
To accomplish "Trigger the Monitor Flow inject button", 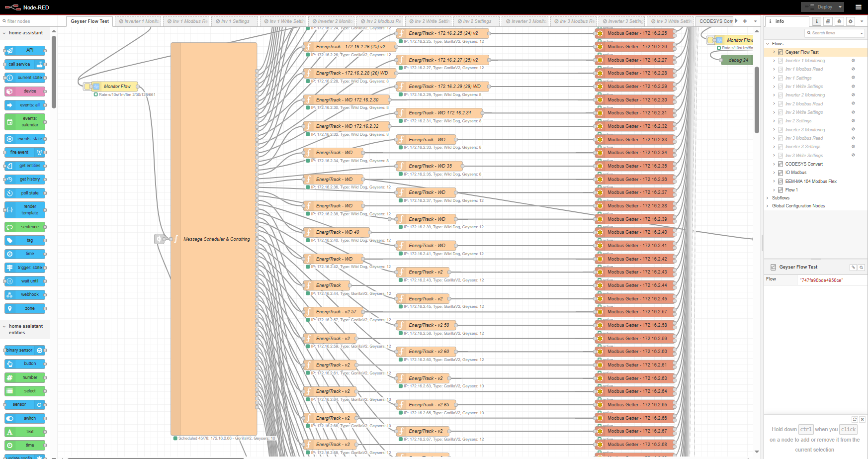I will pyautogui.click(x=87, y=87).
